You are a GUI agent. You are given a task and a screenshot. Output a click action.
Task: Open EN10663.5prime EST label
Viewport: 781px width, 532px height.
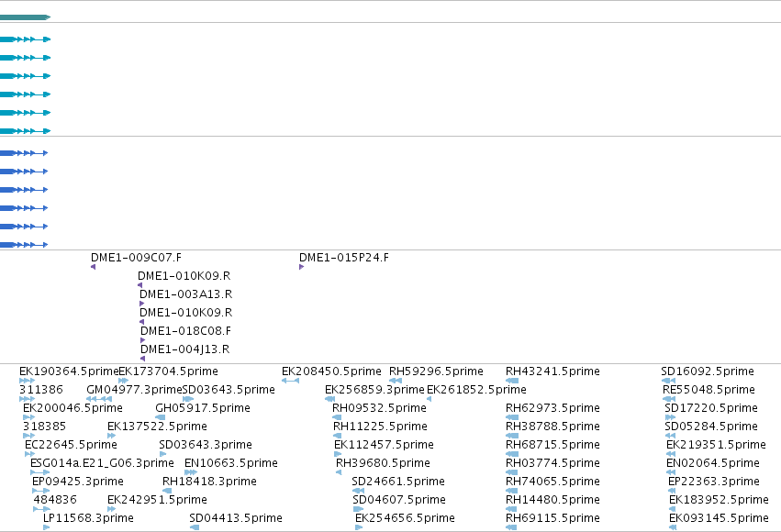click(231, 463)
